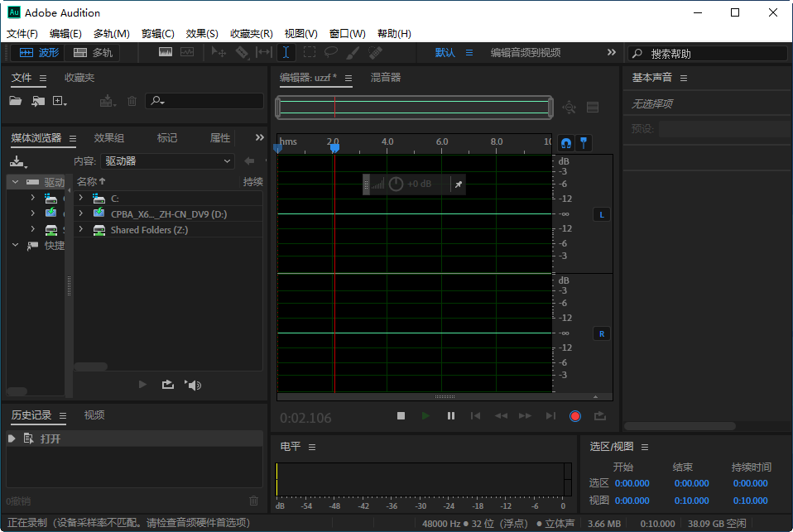Toggle the Loop Playback export icon

[600, 415]
